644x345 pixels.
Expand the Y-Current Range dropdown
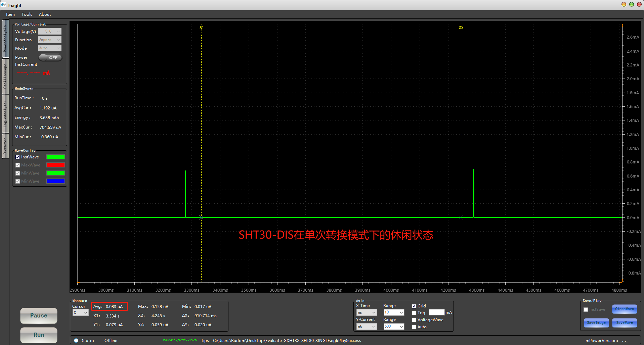click(394, 327)
